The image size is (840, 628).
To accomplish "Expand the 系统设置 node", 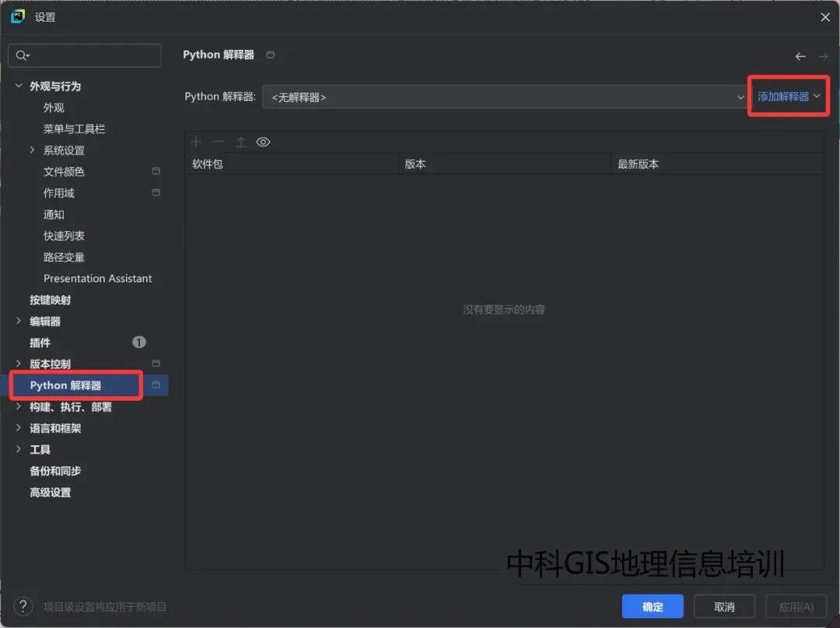I will [x=32, y=150].
